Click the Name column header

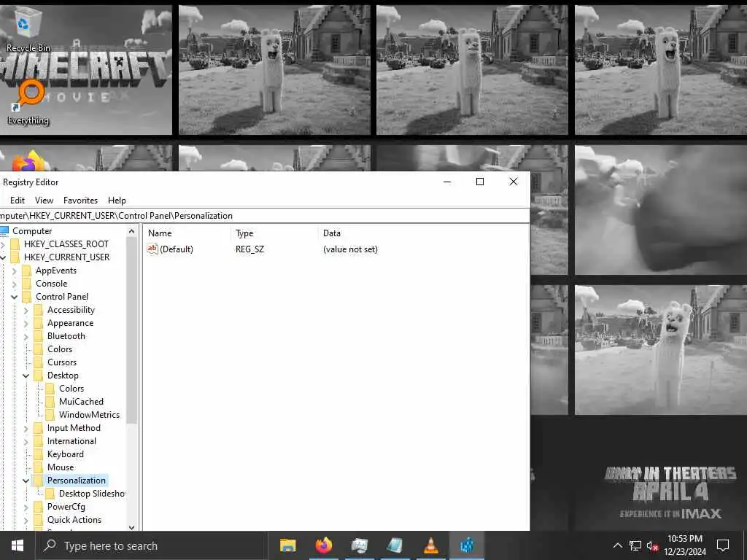(x=187, y=233)
